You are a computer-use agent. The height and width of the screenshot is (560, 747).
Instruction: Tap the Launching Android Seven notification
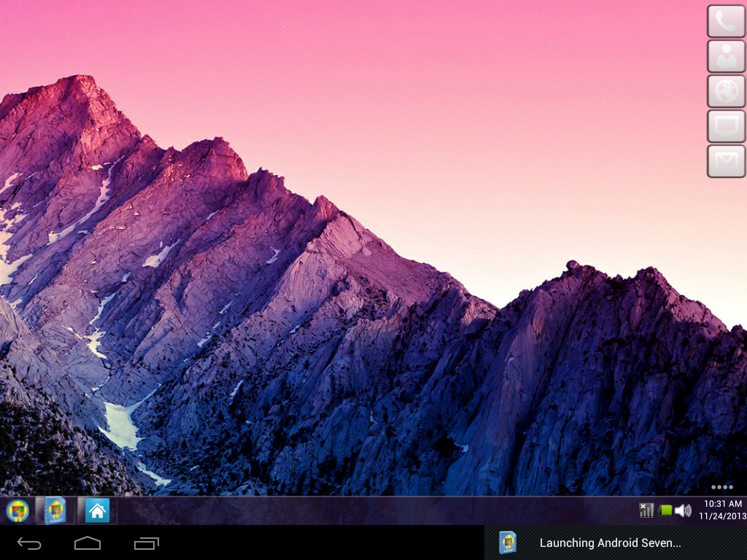616,542
